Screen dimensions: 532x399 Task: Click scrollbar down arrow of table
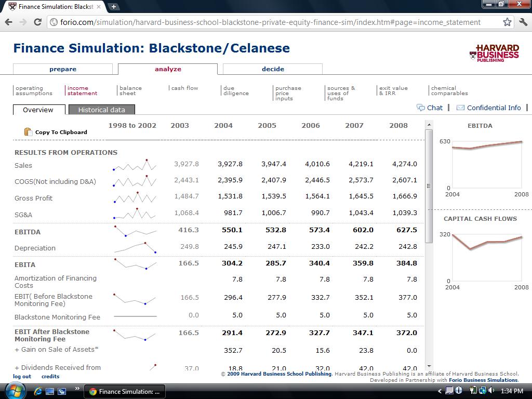[x=429, y=366]
